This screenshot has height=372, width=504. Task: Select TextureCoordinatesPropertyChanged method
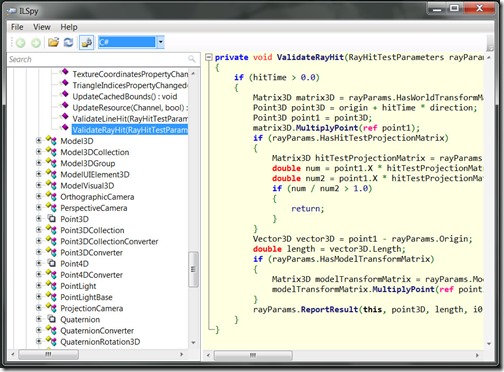(130, 74)
